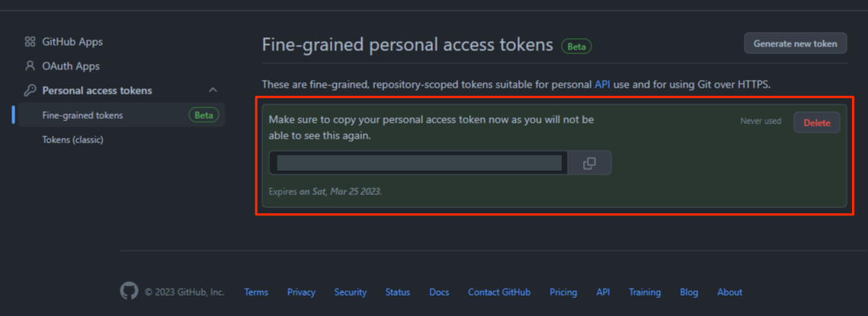Open OAuth Apps settings
868x316 pixels.
(71, 66)
